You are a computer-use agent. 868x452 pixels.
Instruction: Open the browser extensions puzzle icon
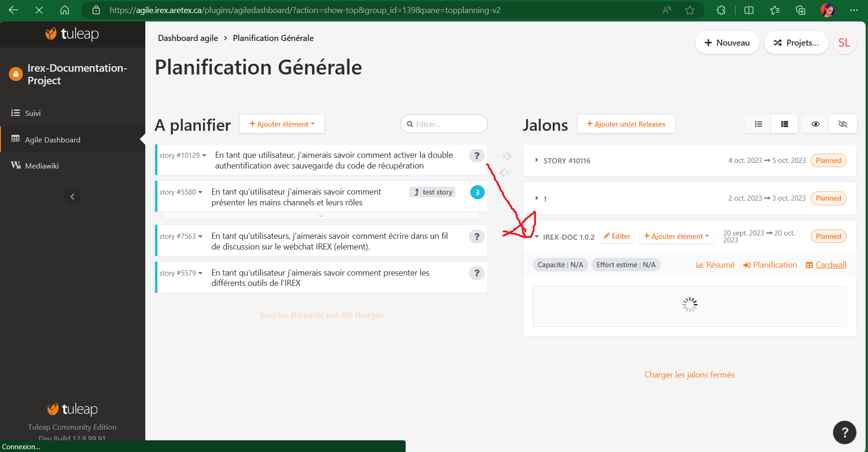(721, 10)
